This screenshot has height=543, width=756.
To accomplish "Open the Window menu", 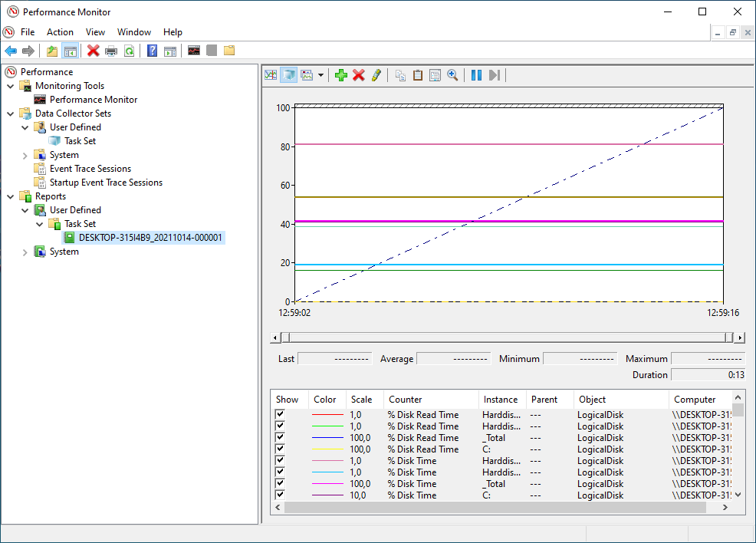I will (134, 32).
